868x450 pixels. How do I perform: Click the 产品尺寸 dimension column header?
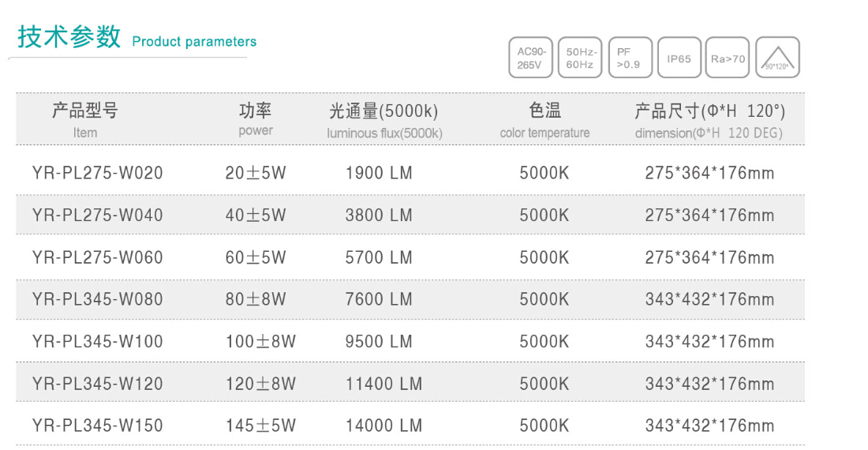[709, 119]
